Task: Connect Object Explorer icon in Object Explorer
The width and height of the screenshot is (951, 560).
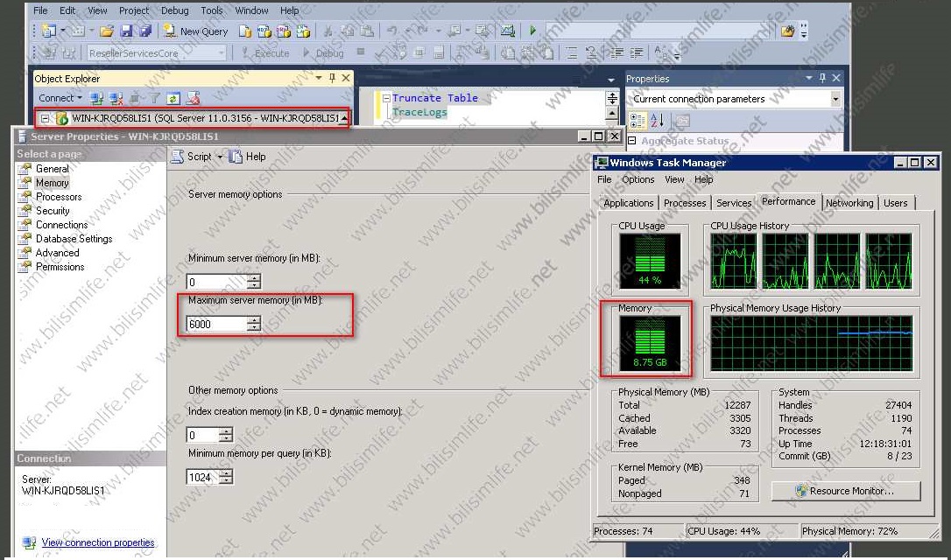Action: 96,98
